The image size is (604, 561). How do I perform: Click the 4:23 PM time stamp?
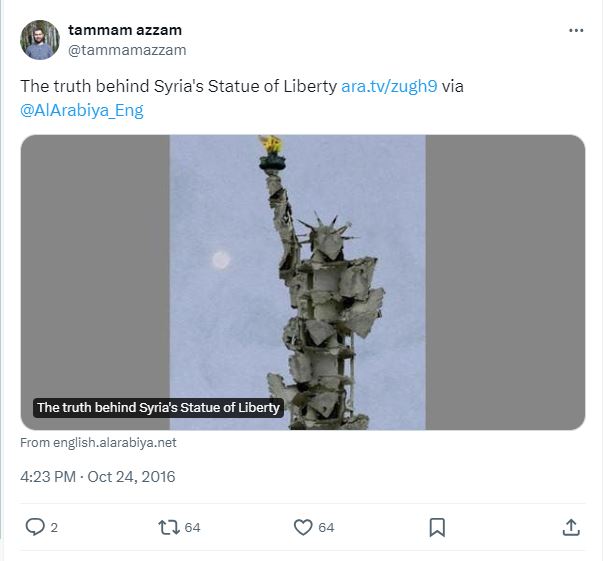pos(47,476)
